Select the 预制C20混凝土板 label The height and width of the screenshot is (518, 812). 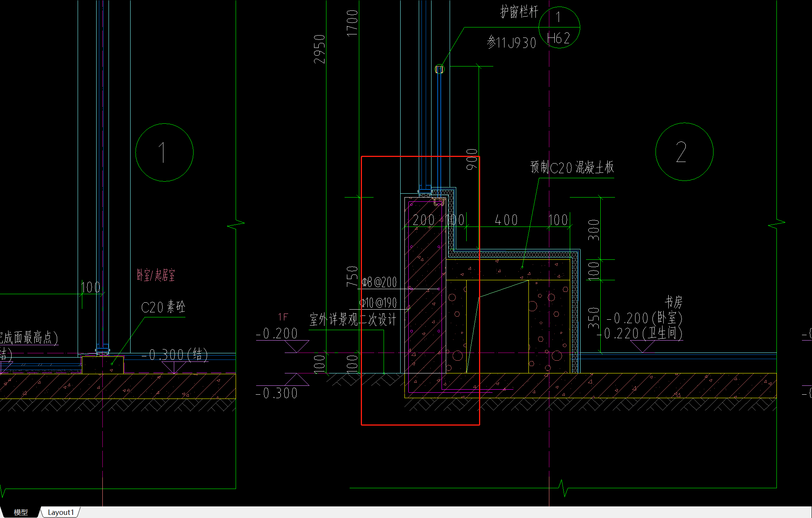point(572,167)
